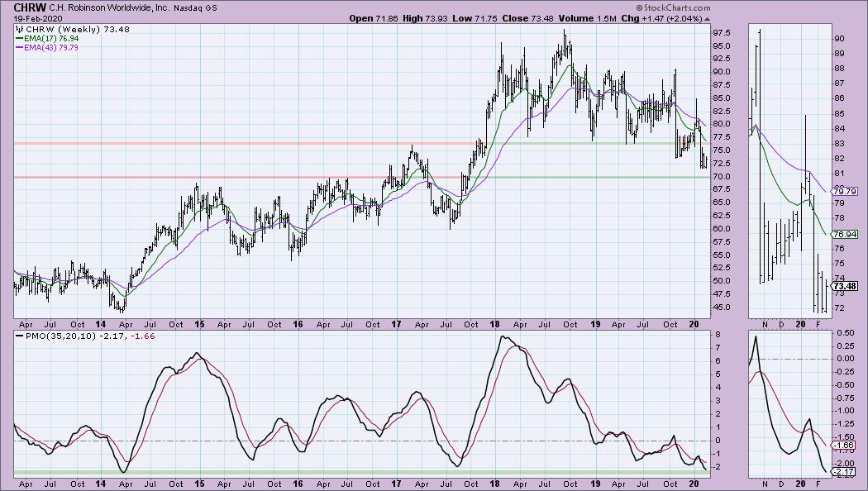This screenshot has width=868, height=491.
Task: Click the Open 71.86 value
Action: pos(374,18)
